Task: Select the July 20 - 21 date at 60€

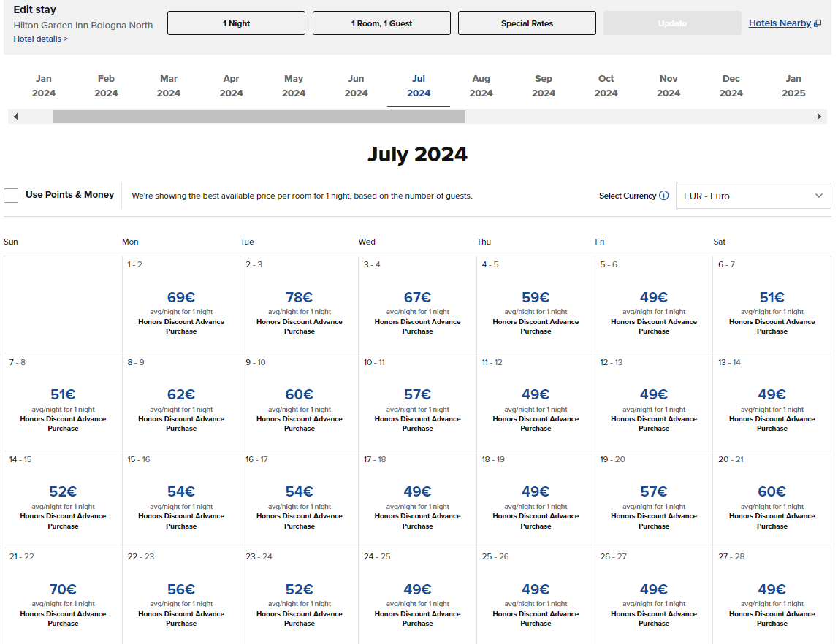Action: point(772,499)
